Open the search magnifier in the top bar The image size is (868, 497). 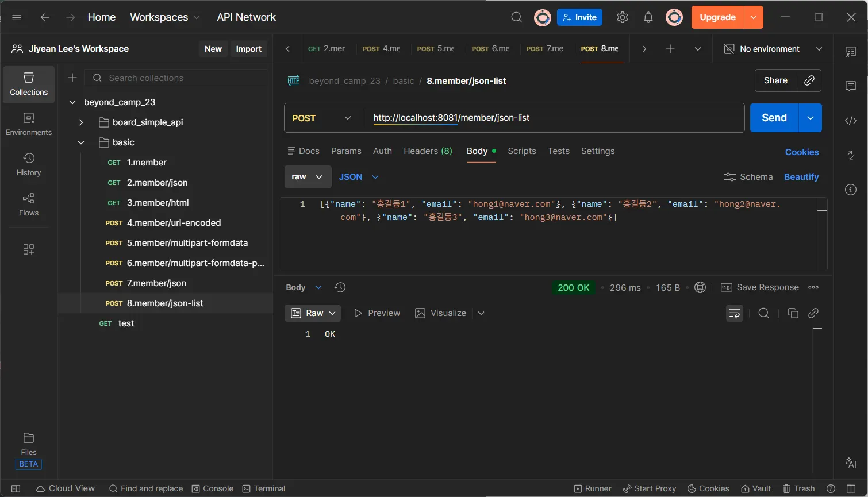[x=517, y=17]
